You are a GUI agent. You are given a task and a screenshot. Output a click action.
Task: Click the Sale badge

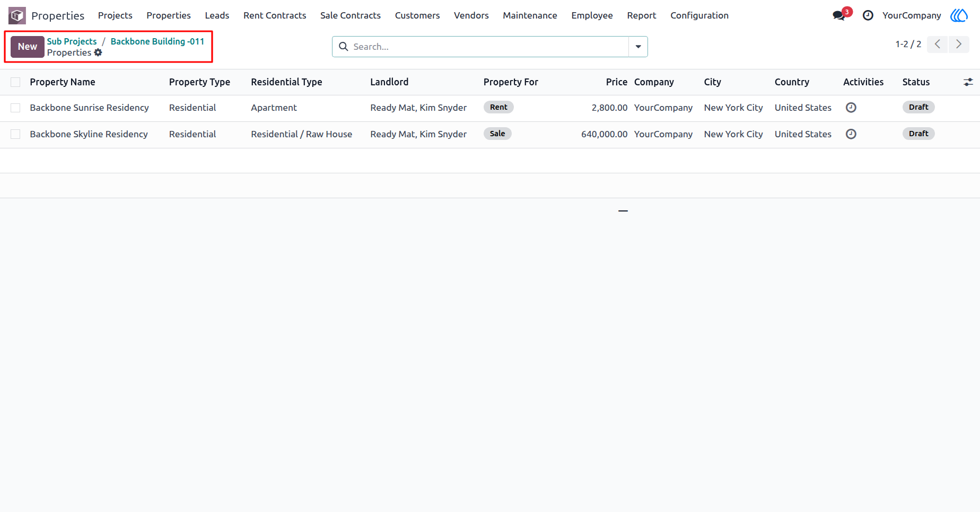click(497, 134)
